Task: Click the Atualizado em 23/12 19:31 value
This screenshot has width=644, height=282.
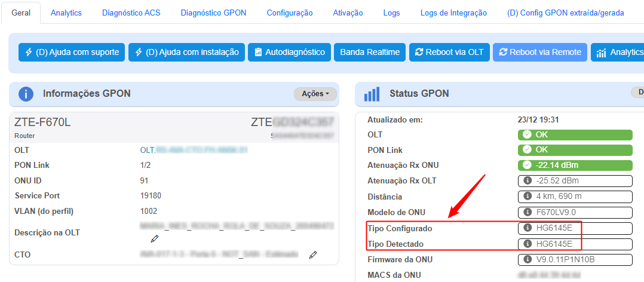Action: click(538, 120)
